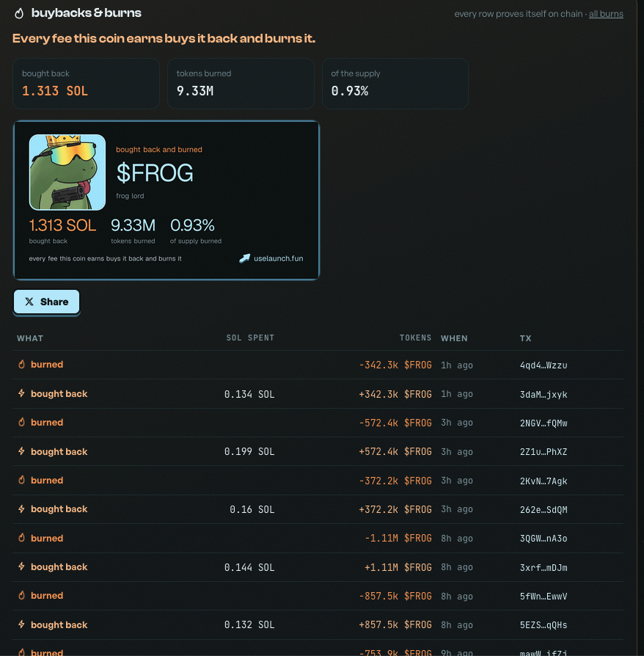This screenshot has width=644, height=656.
Task: Click the of the supply 0.93% stat card
Action: pyautogui.click(x=395, y=84)
